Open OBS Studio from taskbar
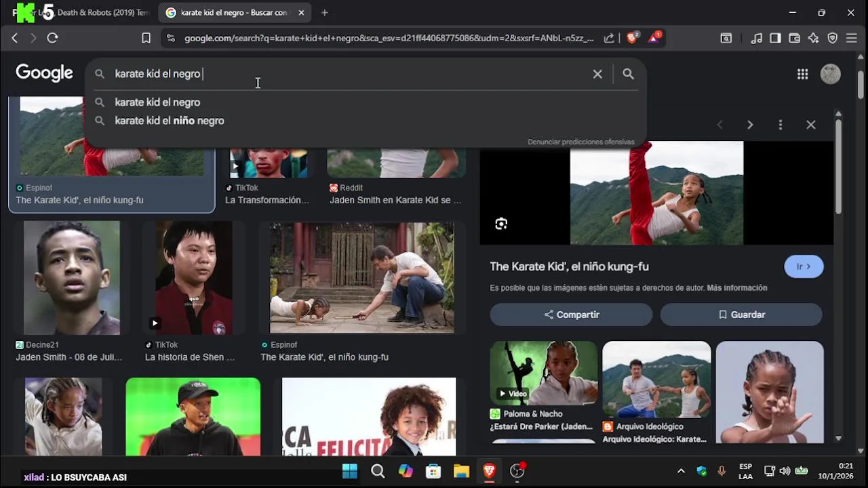This screenshot has height=488, width=868. pyautogui.click(x=517, y=471)
